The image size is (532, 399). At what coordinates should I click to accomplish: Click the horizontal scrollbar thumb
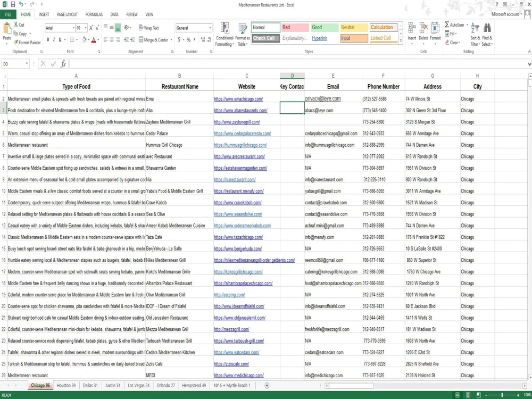click(x=351, y=385)
